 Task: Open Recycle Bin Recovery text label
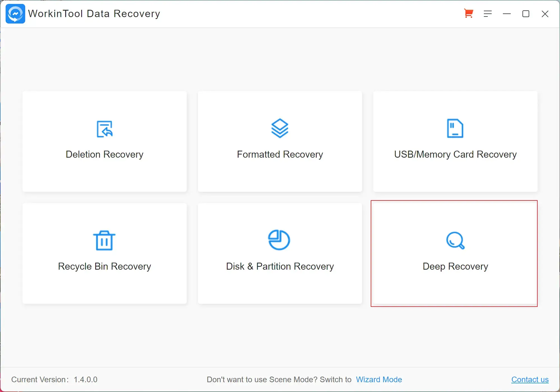[104, 266]
